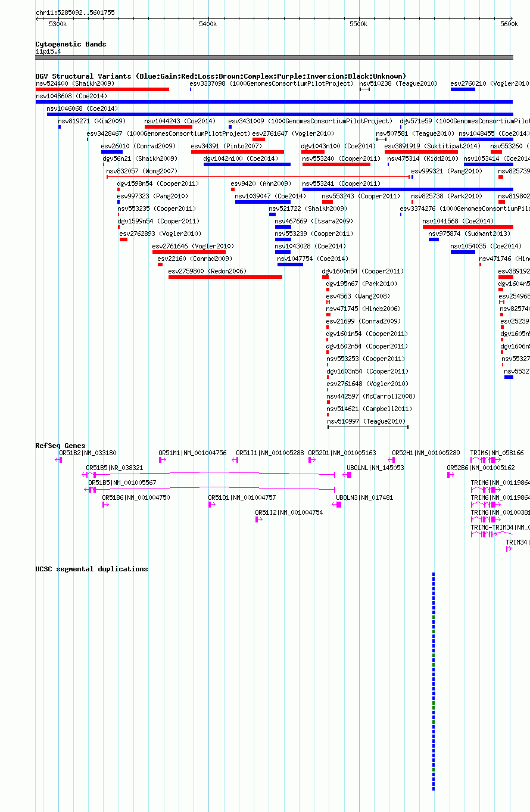Click the 5400k ruler tick label
The height and width of the screenshot is (812, 530).
(x=208, y=24)
